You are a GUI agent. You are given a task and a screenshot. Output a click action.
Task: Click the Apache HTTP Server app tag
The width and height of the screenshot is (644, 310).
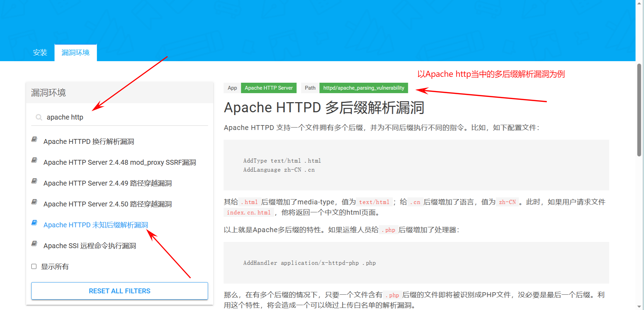(269, 88)
